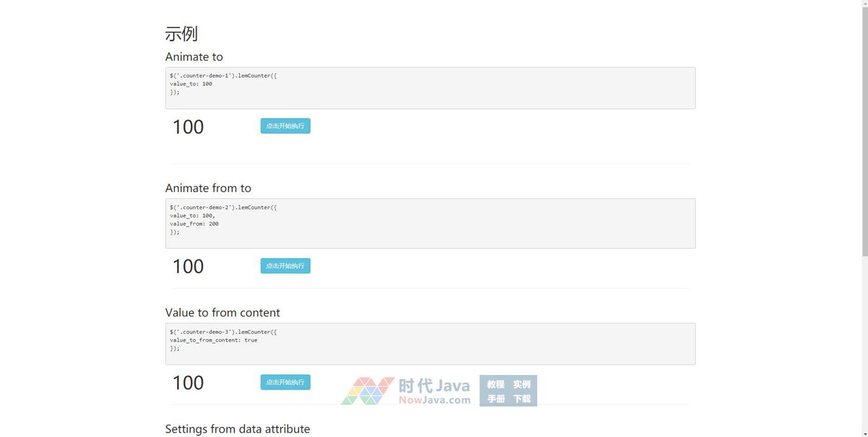This screenshot has width=868, height=437.
Task: Click the Value to from content heading
Action: [222, 313]
